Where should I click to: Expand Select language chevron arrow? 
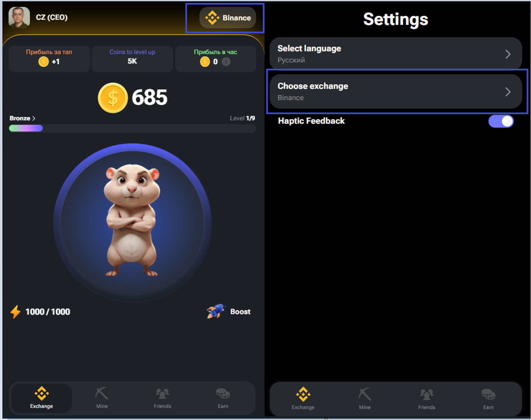508,54
